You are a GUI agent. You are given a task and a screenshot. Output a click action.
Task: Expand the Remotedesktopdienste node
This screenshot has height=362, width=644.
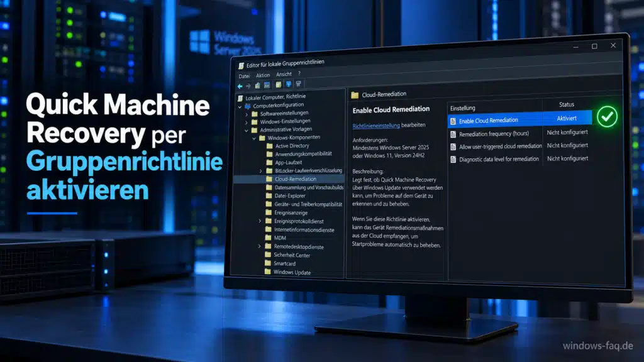(x=260, y=246)
